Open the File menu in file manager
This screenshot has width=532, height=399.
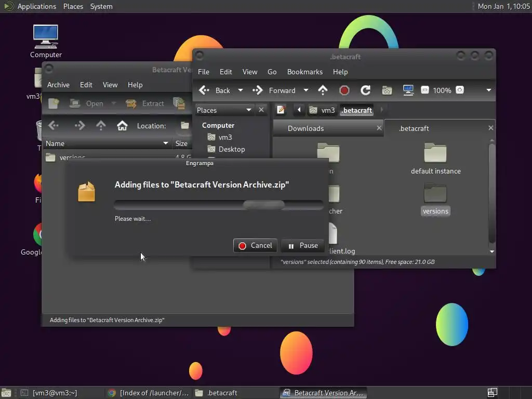204,72
